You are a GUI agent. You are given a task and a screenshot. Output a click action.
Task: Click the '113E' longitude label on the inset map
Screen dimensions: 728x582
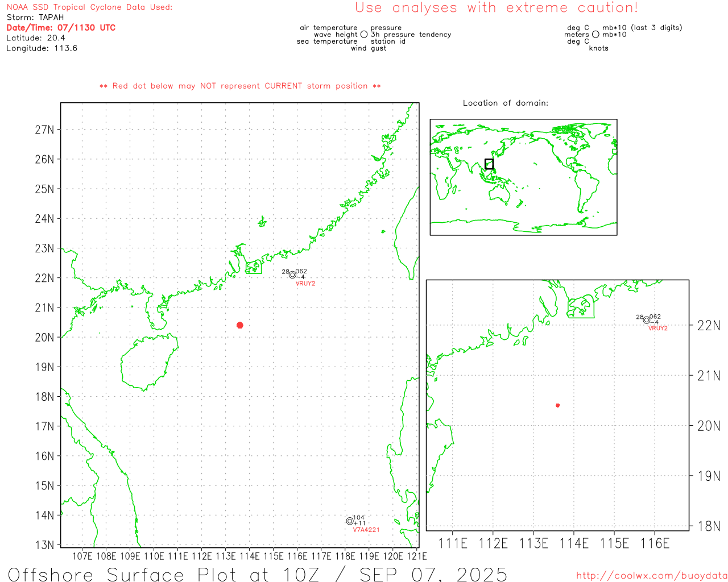pos(533,543)
